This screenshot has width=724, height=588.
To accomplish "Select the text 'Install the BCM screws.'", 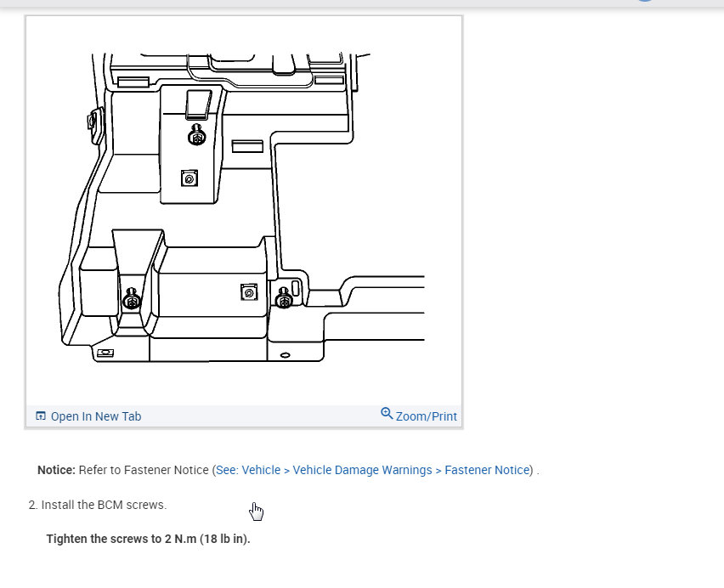I will [104, 505].
